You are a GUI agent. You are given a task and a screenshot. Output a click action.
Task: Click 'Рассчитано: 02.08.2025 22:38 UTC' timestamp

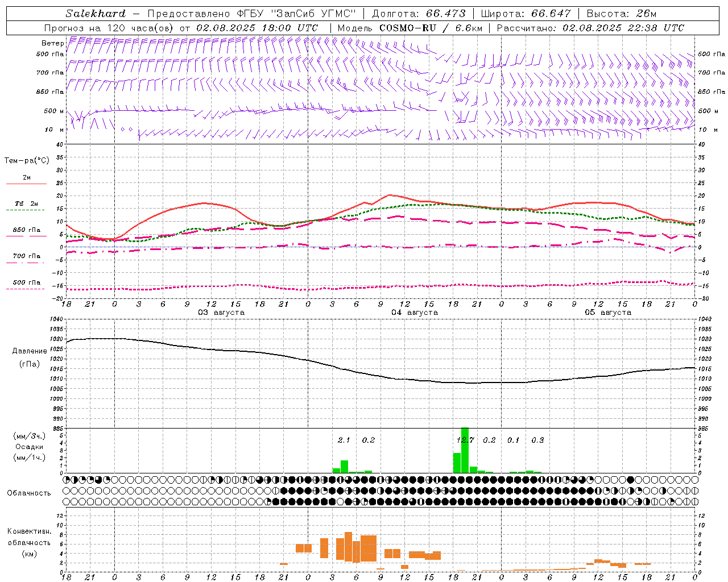590,28
